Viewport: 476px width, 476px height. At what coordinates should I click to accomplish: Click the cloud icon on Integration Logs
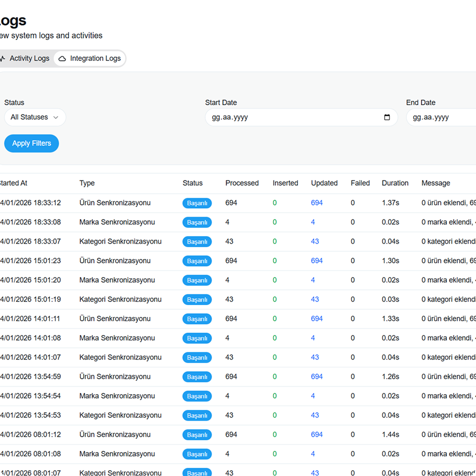point(62,59)
